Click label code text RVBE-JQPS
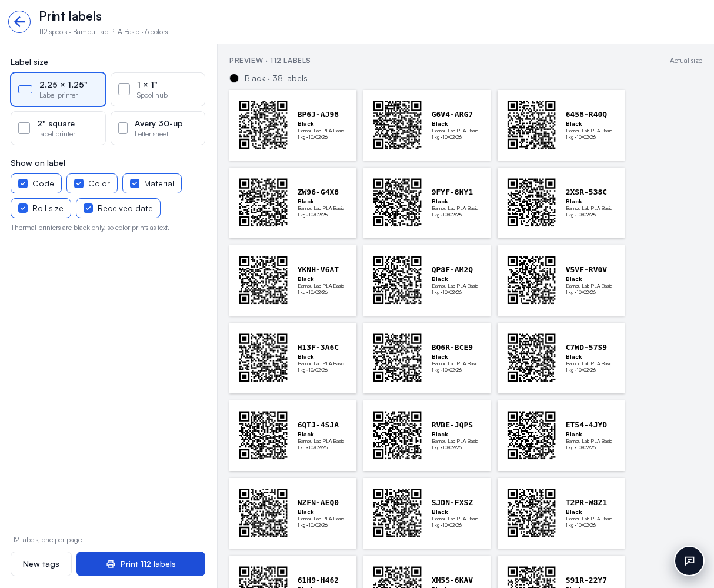This screenshot has width=714, height=588. [452, 425]
